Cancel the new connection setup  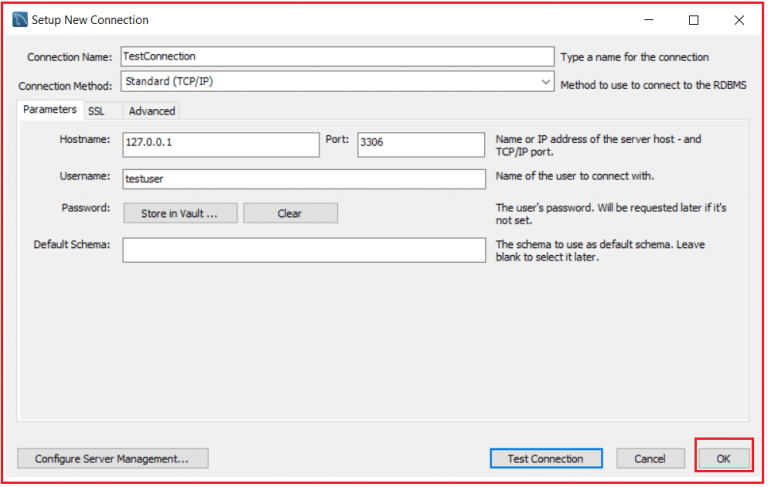click(650, 459)
